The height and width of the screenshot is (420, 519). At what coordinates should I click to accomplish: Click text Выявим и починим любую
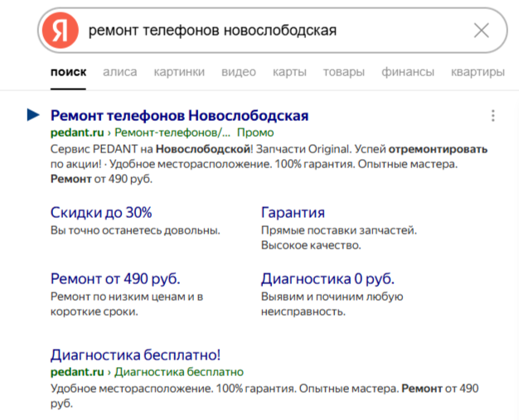pos(332,297)
